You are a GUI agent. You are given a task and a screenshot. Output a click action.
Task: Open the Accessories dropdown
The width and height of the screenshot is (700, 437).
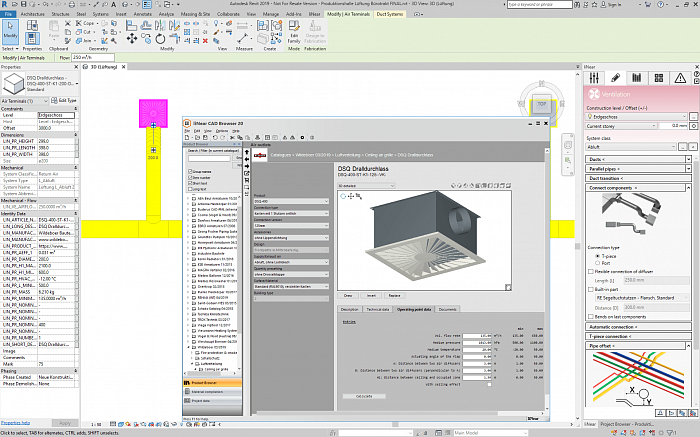tap(291, 237)
